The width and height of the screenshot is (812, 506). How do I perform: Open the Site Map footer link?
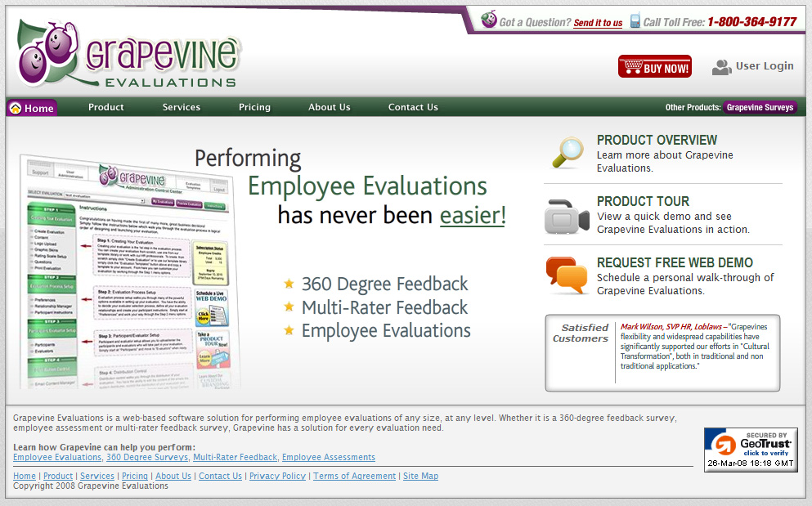pos(420,477)
